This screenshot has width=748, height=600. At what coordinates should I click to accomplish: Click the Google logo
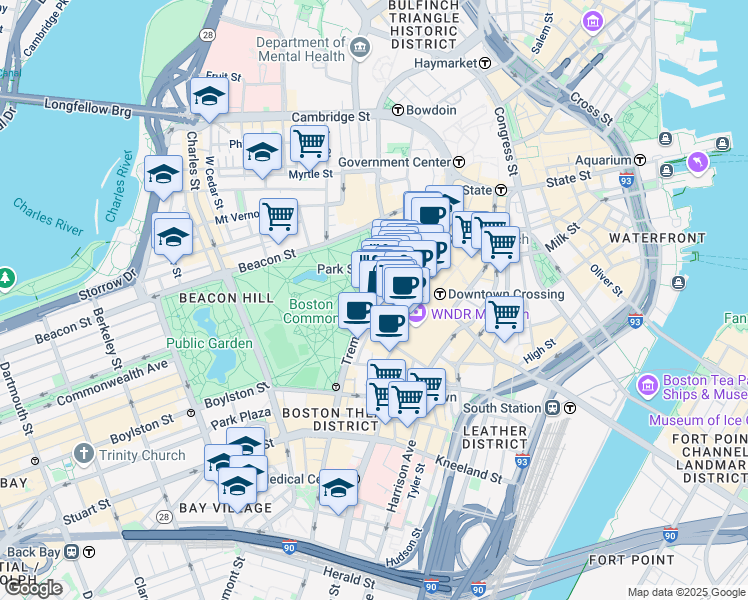(32, 589)
